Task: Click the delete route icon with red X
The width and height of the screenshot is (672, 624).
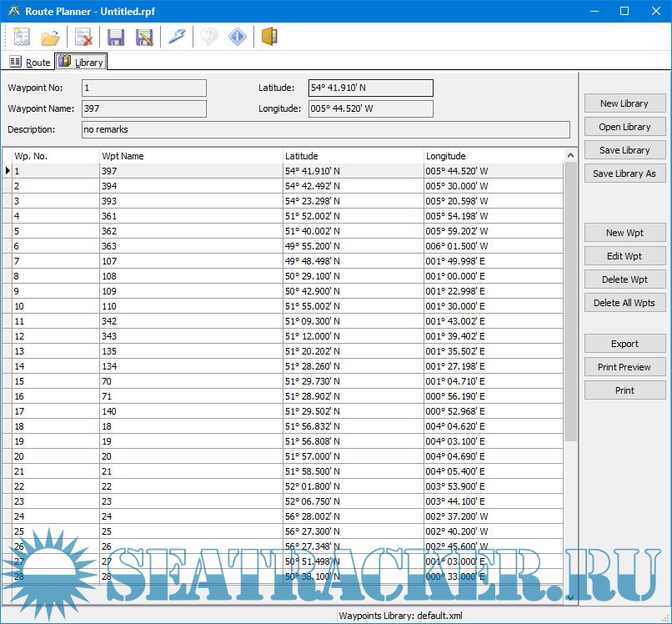Action: (83, 37)
